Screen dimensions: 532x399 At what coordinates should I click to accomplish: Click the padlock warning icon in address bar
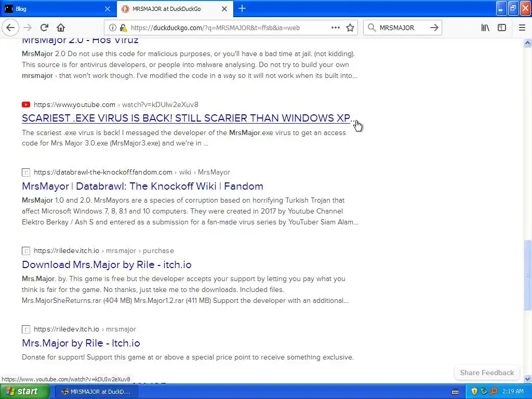click(123, 28)
